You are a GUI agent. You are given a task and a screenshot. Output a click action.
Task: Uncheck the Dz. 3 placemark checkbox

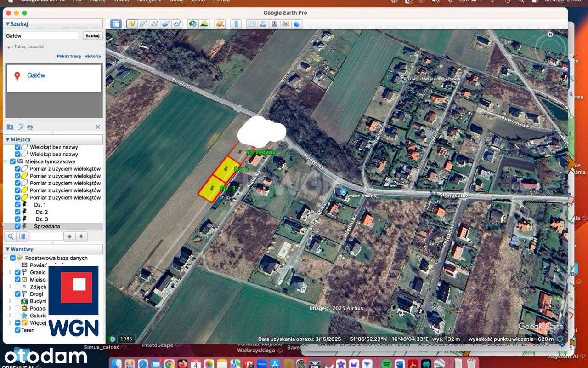tap(17, 219)
